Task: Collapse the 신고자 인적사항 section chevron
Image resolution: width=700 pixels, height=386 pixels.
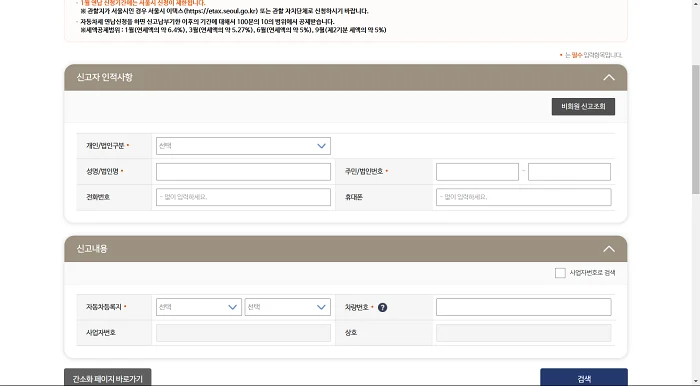Action: coord(608,78)
